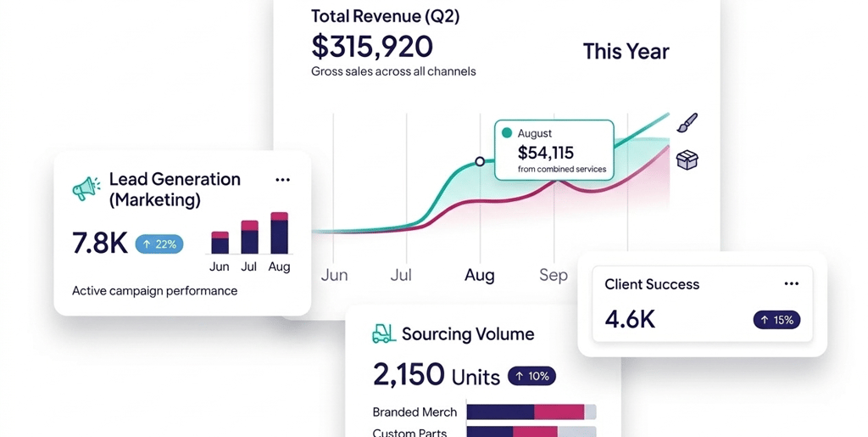Click the megaphone icon on Lead Generation card
The width and height of the screenshot is (868, 437).
(86, 188)
